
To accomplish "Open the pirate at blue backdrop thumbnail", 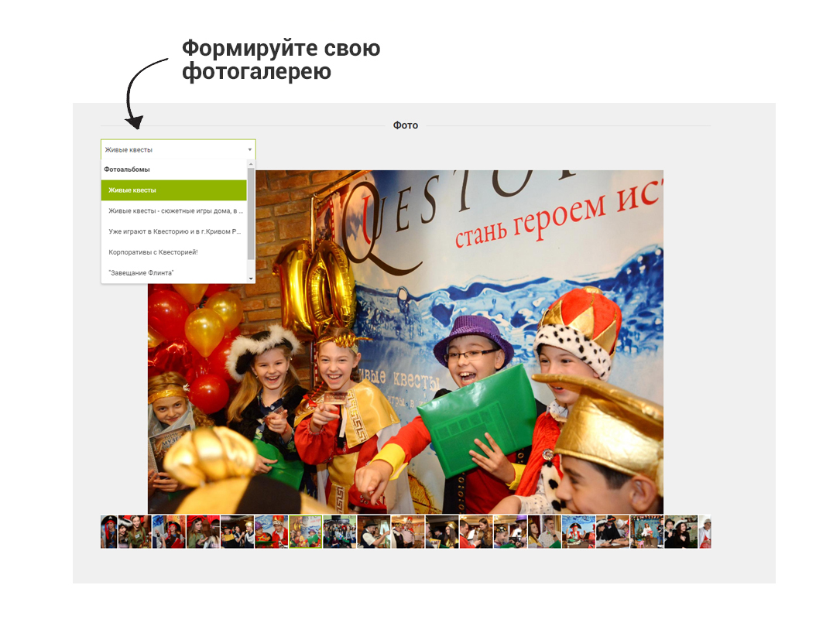I will (x=578, y=532).
